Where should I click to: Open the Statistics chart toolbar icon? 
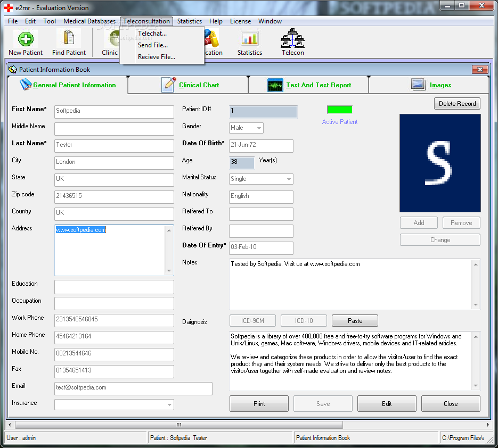(x=250, y=39)
